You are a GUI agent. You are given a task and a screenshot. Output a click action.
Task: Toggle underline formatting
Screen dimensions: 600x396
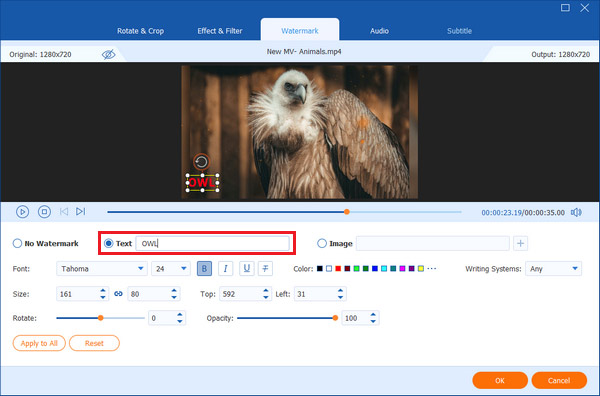click(246, 269)
